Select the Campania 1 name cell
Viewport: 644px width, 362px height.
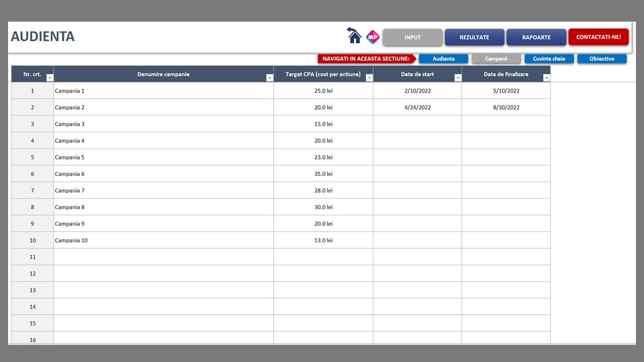[x=164, y=91]
